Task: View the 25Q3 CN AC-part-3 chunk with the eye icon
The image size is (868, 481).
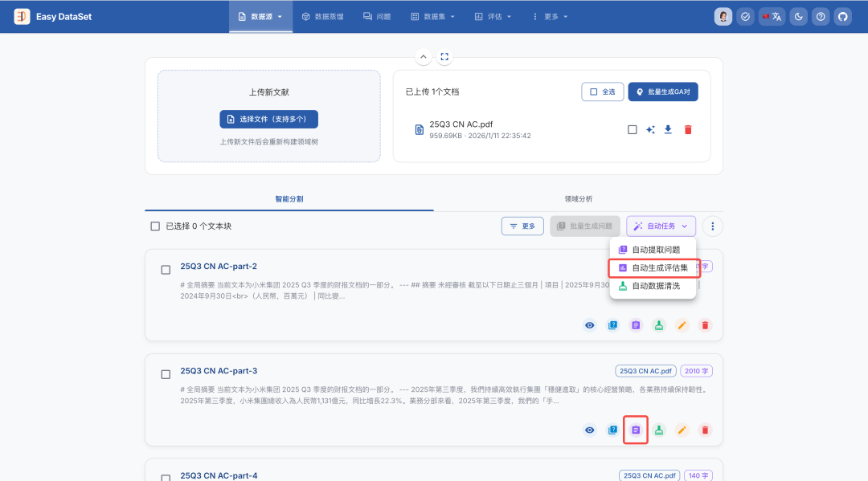Action: (590, 430)
